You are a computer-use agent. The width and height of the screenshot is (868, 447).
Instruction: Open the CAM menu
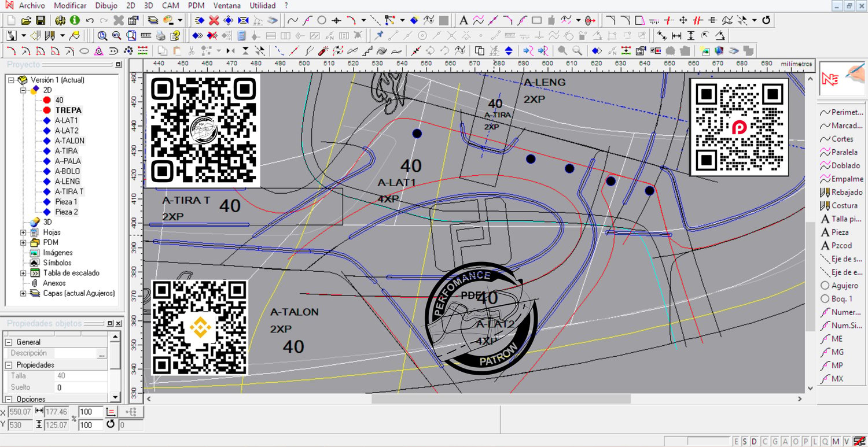tap(170, 5)
